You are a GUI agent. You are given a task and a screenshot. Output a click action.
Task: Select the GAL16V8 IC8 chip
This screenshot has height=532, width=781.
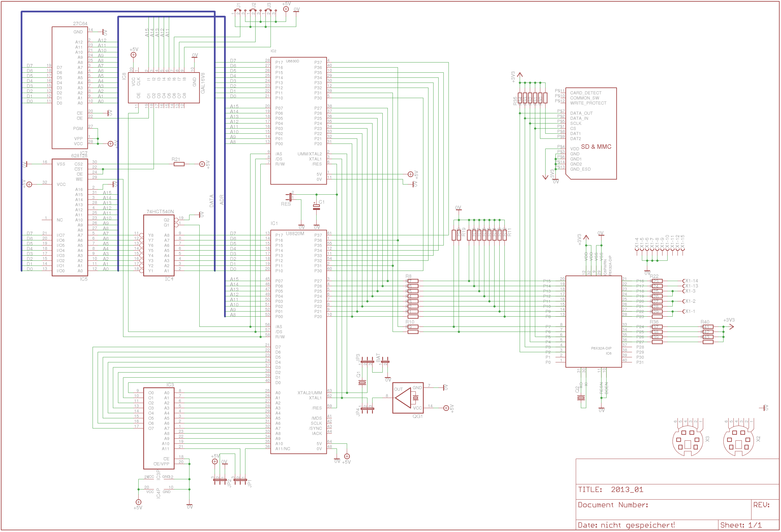pyautogui.click(x=164, y=87)
